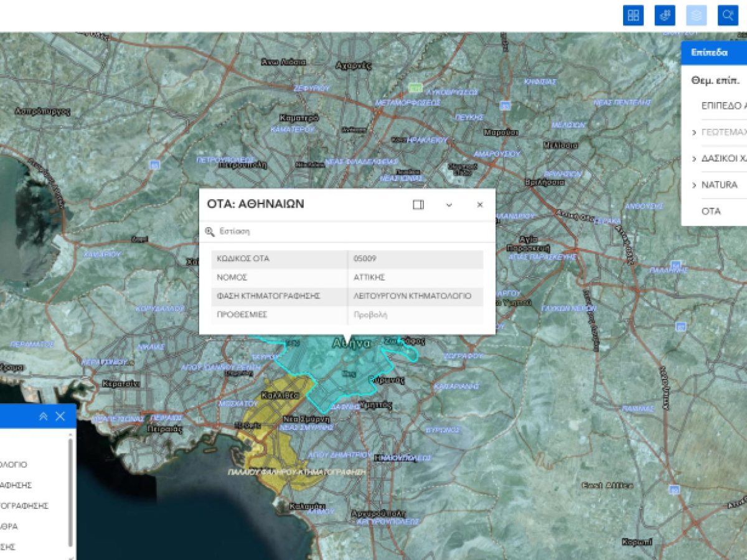Select the coordinates tool icon in top toolbar
747x560 pixels.
[665, 16]
